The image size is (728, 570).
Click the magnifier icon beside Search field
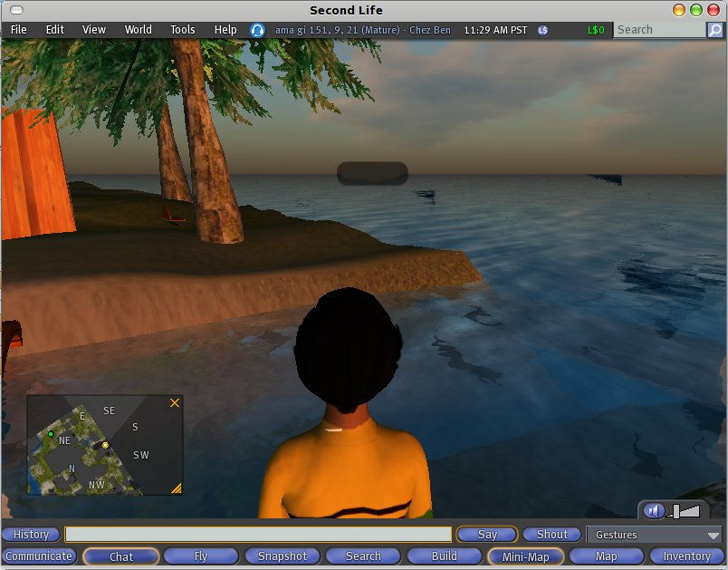pyautogui.click(x=714, y=30)
